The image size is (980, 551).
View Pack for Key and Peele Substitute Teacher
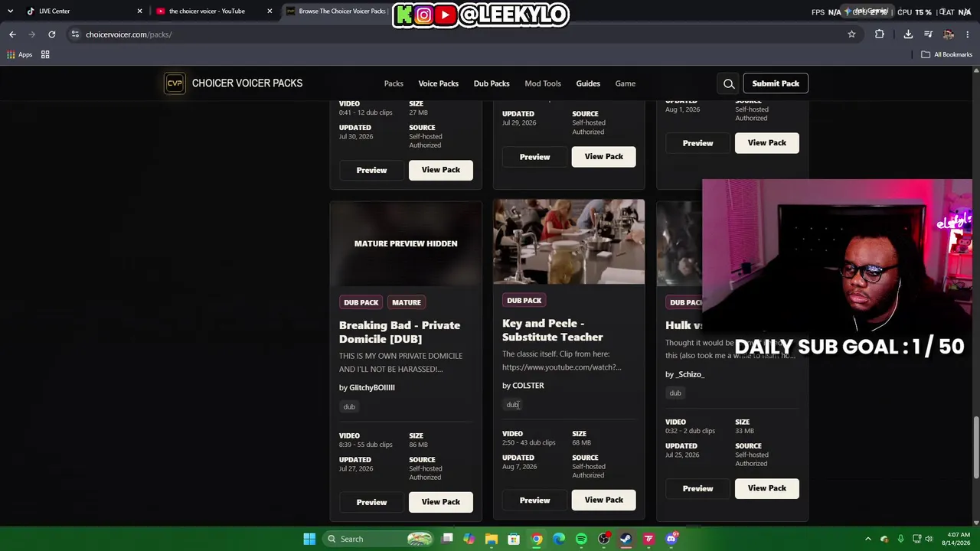tap(604, 500)
